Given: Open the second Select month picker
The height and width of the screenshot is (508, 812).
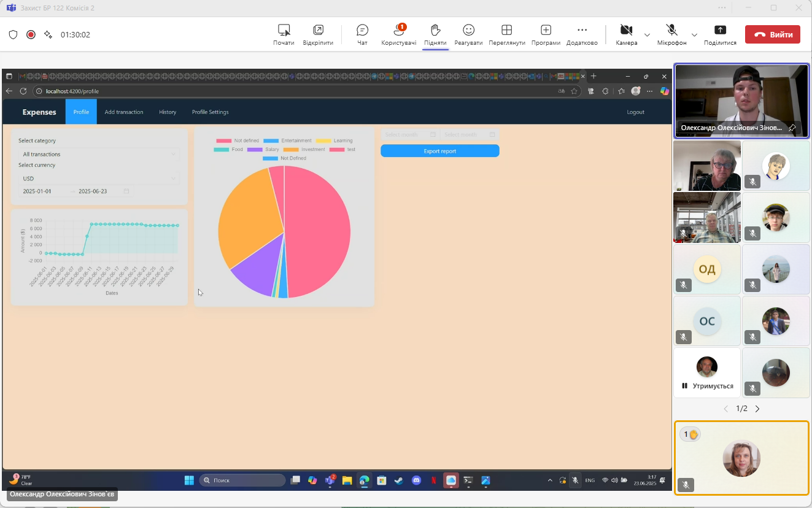Looking at the screenshot, I should click(x=470, y=134).
